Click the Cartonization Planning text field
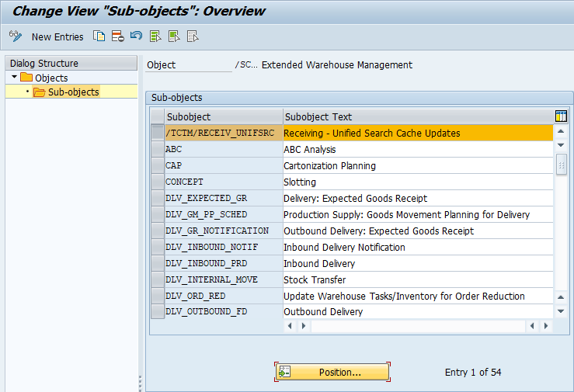Image resolution: width=574 pixels, height=392 pixels. tap(418, 166)
